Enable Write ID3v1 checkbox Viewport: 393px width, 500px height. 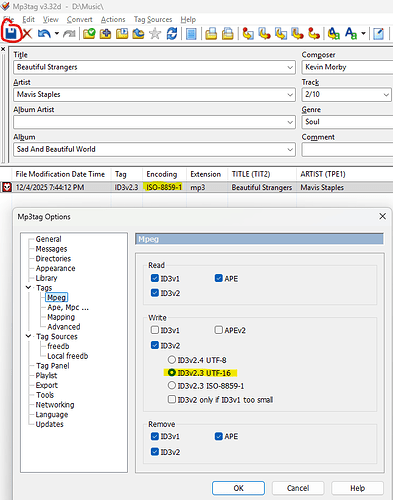click(x=155, y=330)
